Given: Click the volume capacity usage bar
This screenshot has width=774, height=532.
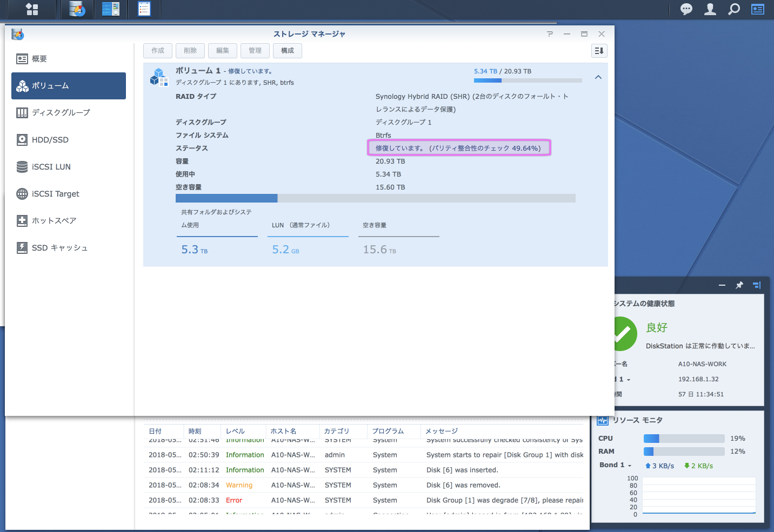Looking at the screenshot, I should [x=375, y=198].
